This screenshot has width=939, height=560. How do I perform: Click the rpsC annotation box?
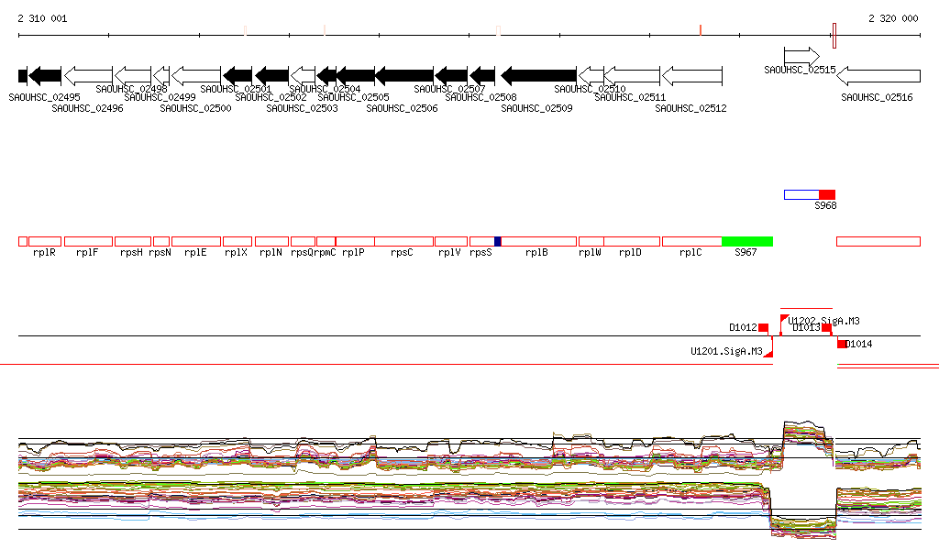click(403, 241)
